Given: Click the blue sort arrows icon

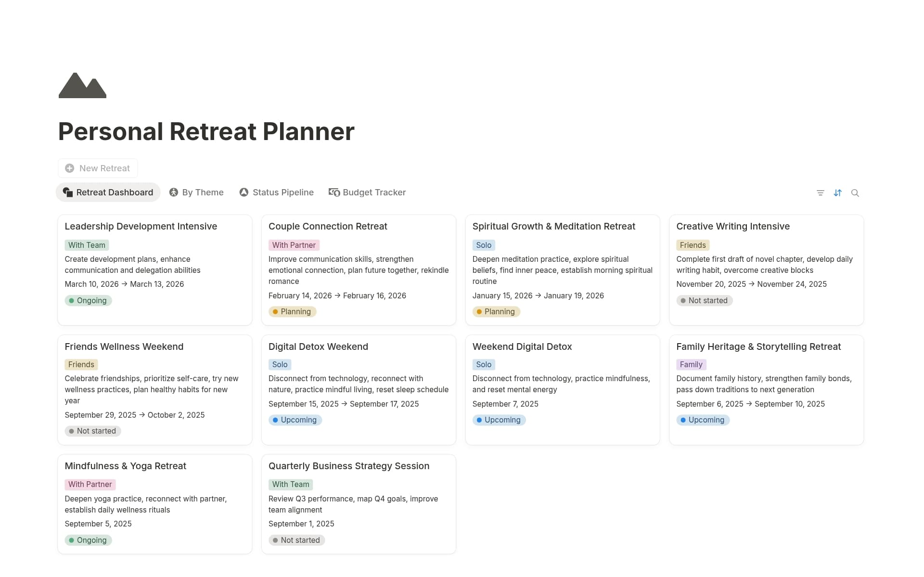Looking at the screenshot, I should point(838,192).
